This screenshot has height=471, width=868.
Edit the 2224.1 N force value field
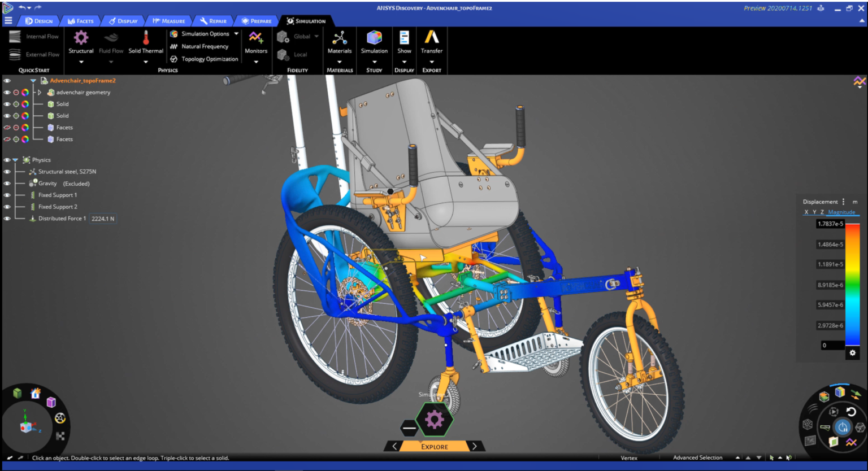103,219
